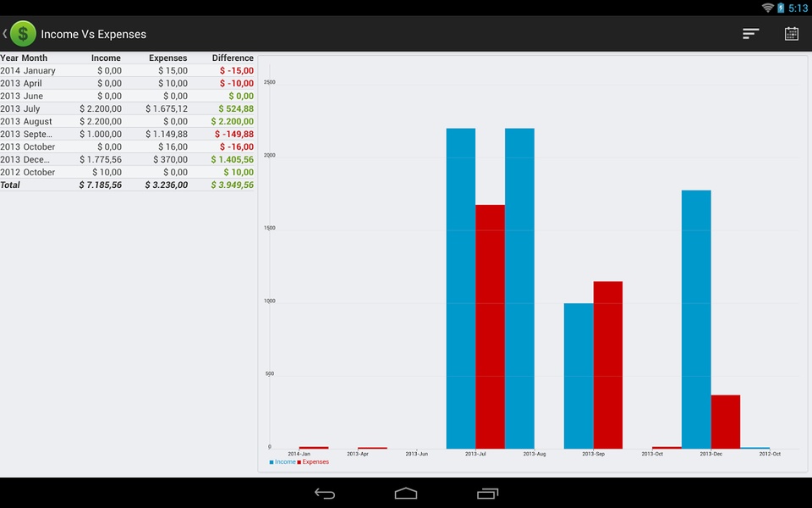
Task: Click the "2013-Apr" axis label
Action: click(358, 454)
